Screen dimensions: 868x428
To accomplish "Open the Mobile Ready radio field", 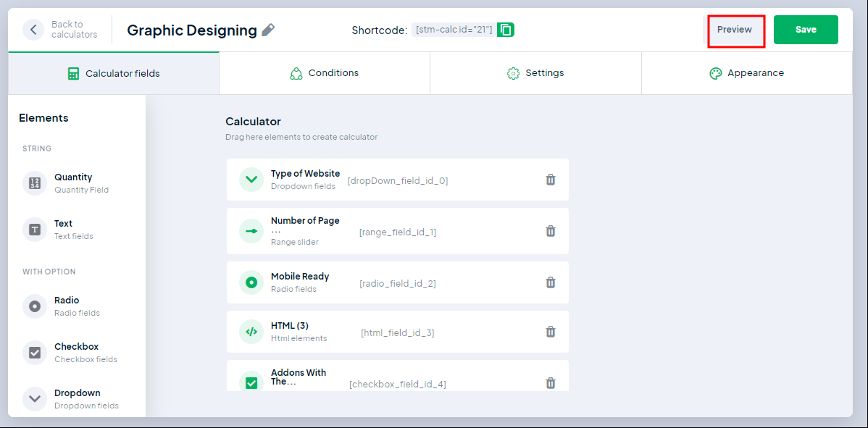I will [x=300, y=282].
